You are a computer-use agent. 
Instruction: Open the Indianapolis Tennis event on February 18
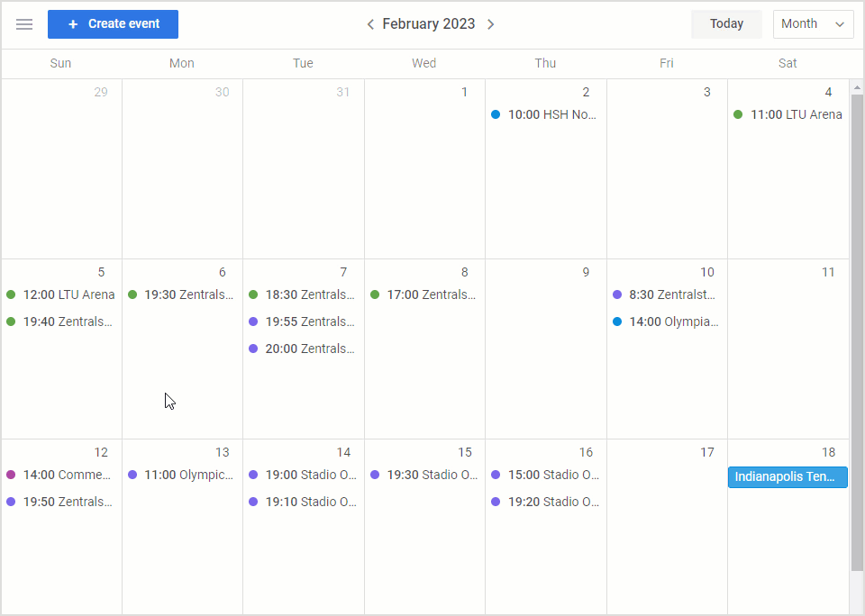pyautogui.click(x=788, y=477)
